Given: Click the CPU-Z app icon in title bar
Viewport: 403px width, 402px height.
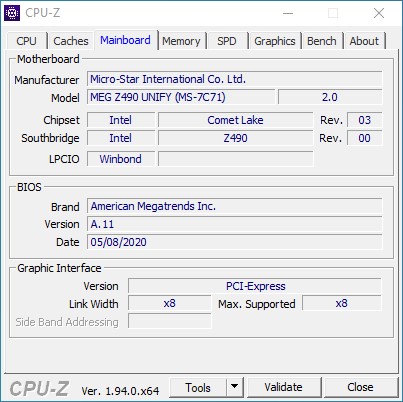Looking at the screenshot, I should [x=12, y=13].
